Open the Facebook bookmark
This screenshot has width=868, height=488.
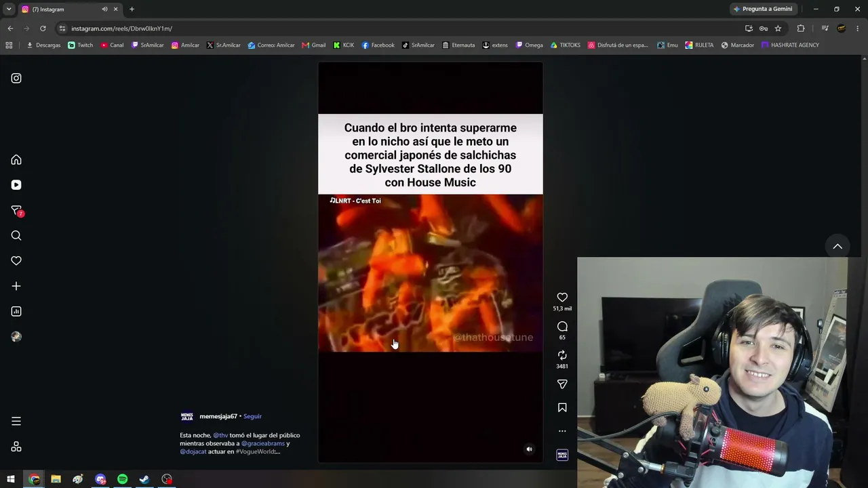[378, 45]
